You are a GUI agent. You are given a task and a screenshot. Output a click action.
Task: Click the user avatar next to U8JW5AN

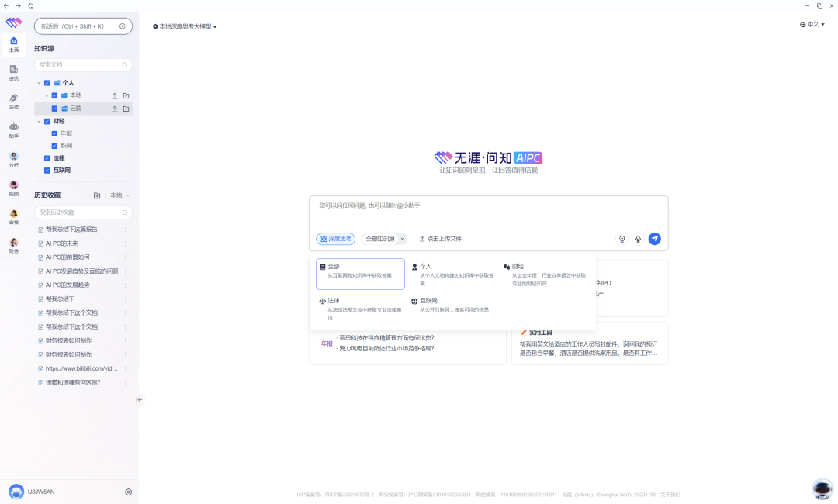[16, 491]
